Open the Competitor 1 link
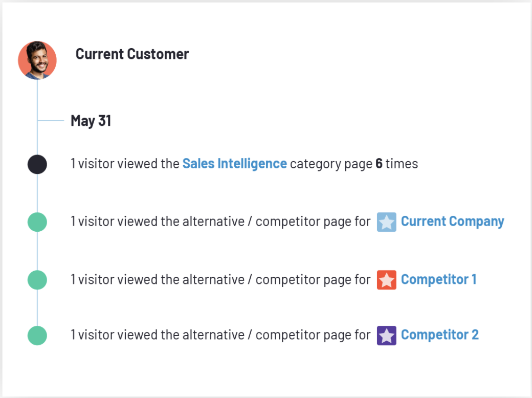This screenshot has width=532, height=398. pyautogui.click(x=438, y=279)
